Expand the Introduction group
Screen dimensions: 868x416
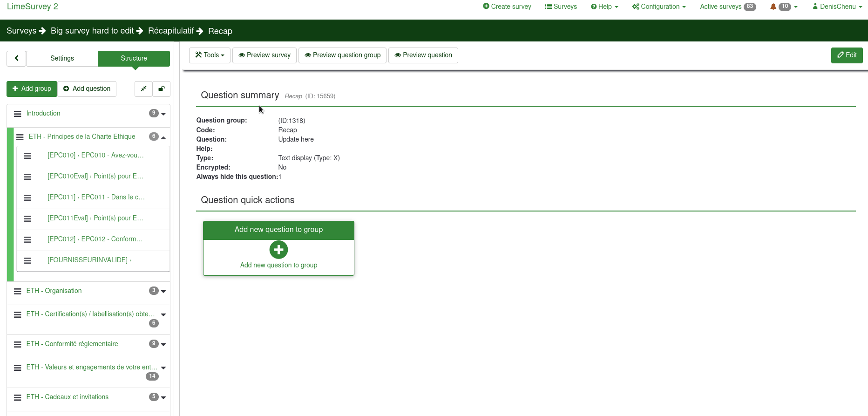pyautogui.click(x=163, y=114)
